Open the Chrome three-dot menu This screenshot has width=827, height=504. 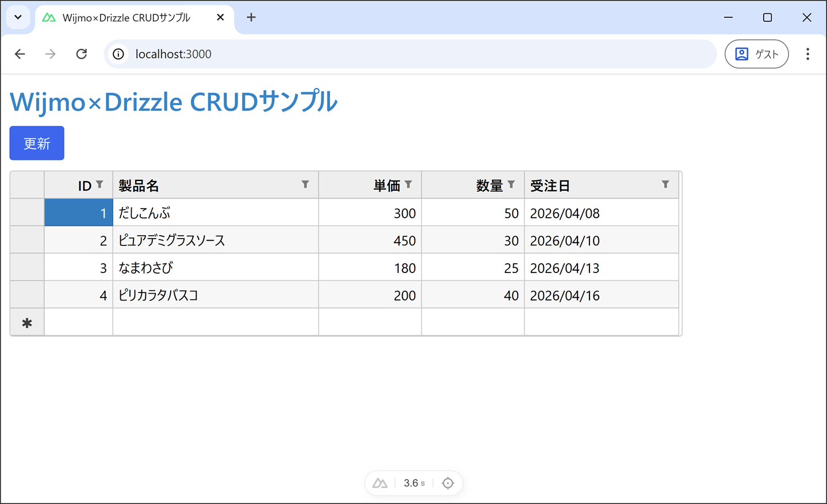point(807,54)
